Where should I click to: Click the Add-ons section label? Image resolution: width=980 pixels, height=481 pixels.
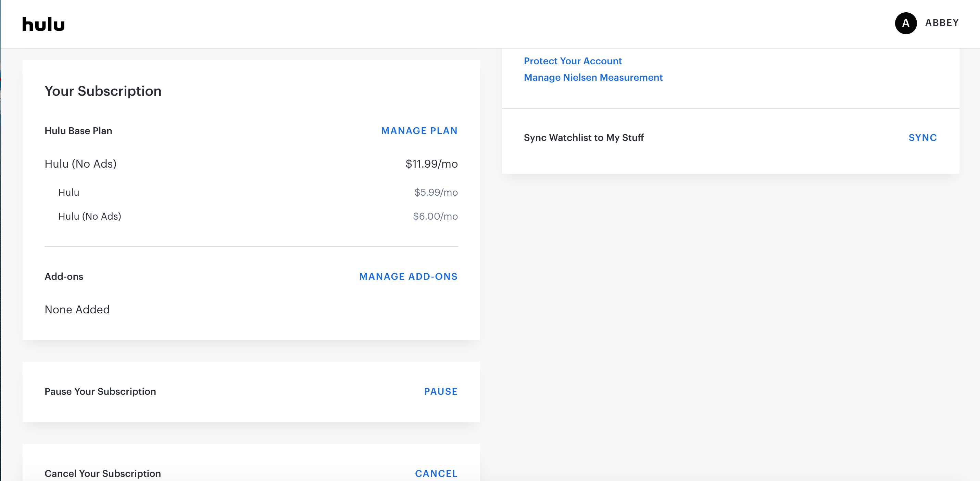[x=64, y=276]
